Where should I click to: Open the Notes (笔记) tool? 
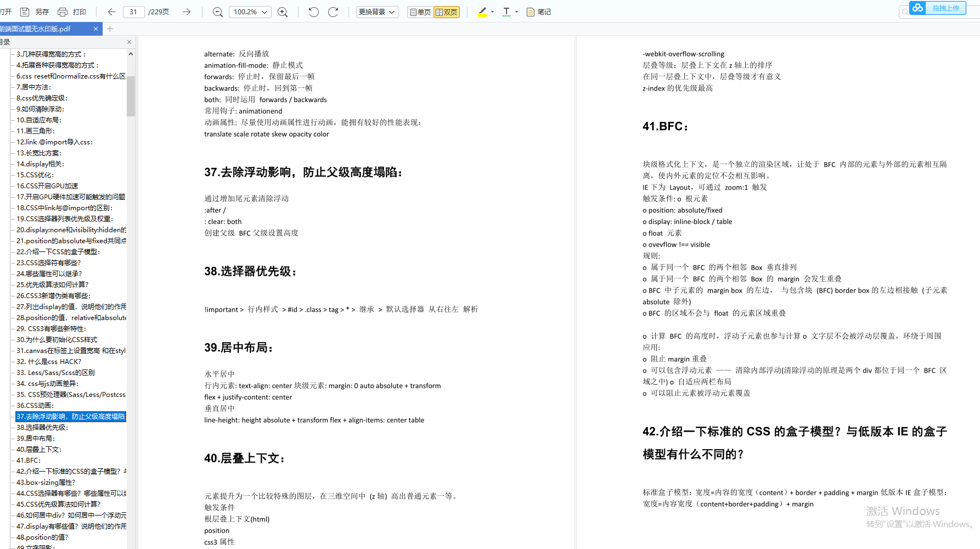click(x=539, y=12)
